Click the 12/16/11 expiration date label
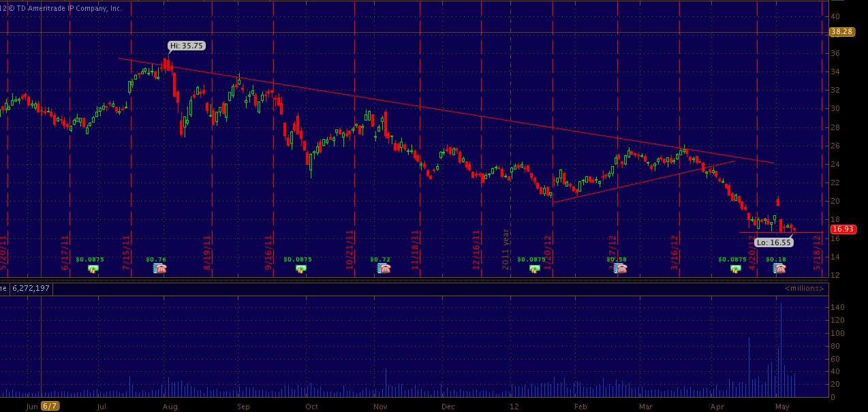Viewport: 868px width, 412px height. (x=478, y=250)
